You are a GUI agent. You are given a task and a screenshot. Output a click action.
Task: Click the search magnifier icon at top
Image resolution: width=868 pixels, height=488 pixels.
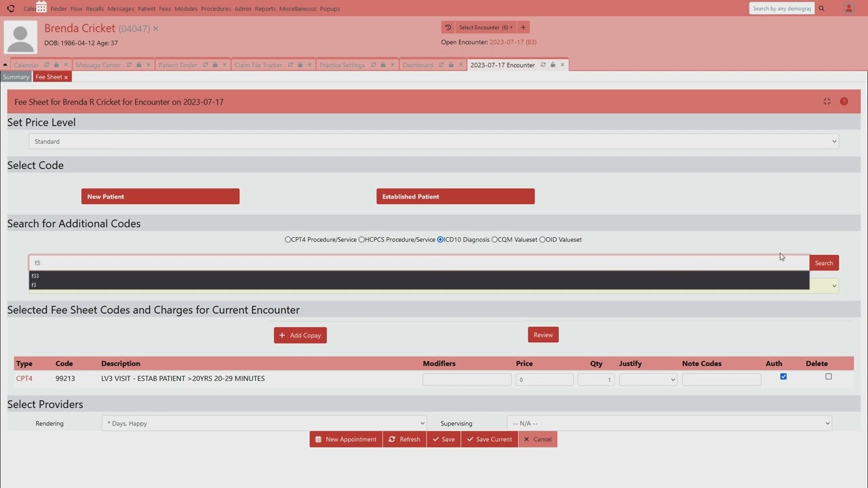click(821, 9)
